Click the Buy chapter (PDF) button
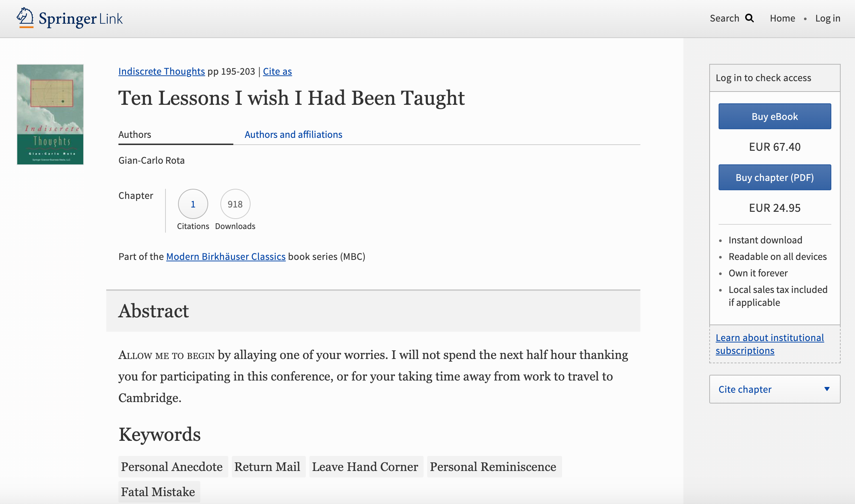This screenshot has height=504, width=855. (774, 177)
